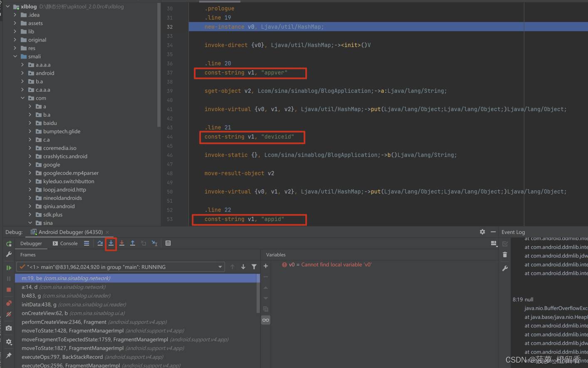Viewport: 588px width, 368px height.
Task: Toggle the Pin Tab icon
Action: pos(9,356)
